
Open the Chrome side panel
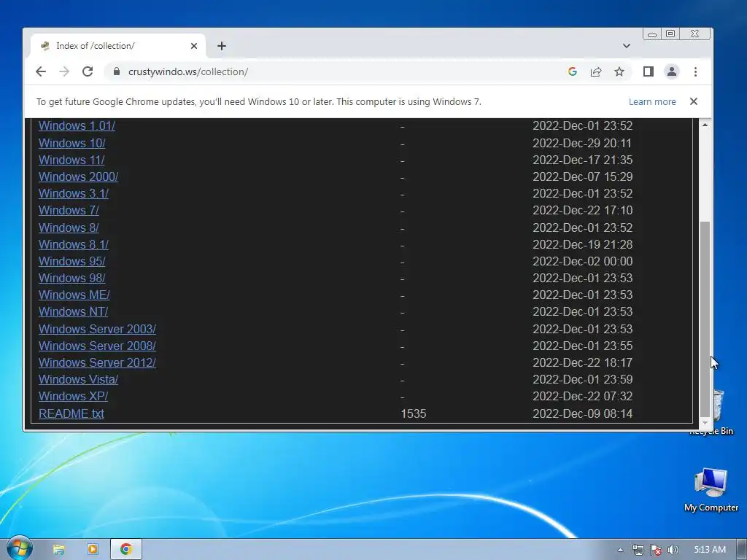pyautogui.click(x=649, y=71)
